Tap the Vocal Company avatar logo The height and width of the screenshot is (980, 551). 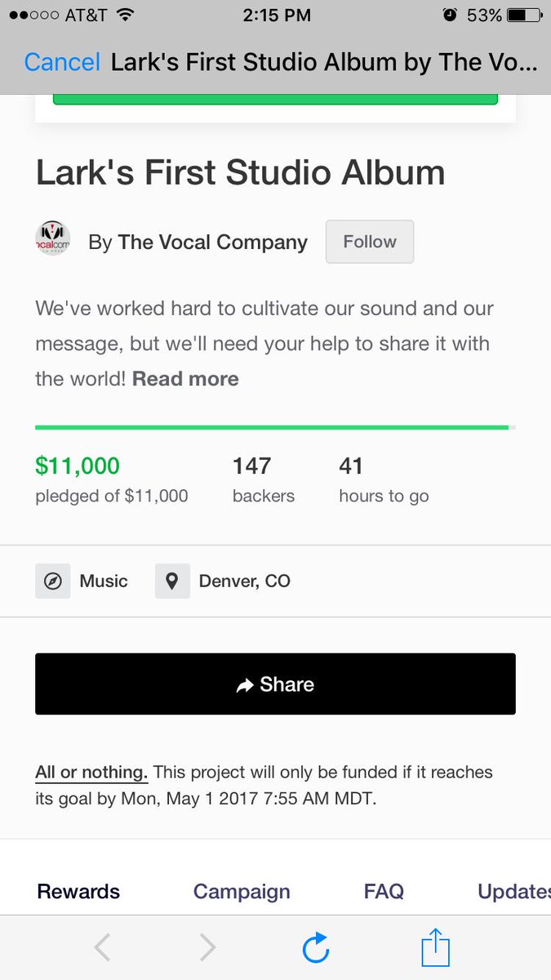click(53, 238)
